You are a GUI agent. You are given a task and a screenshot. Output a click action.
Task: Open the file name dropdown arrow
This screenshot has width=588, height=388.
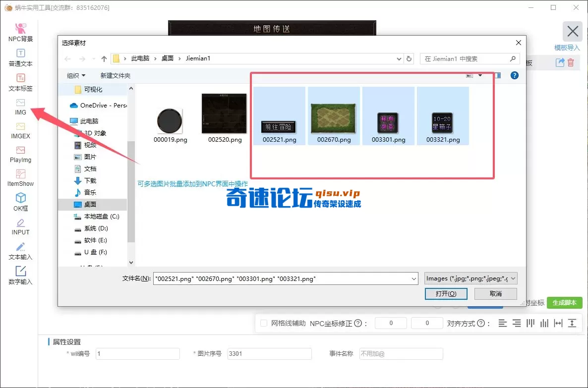(414, 278)
